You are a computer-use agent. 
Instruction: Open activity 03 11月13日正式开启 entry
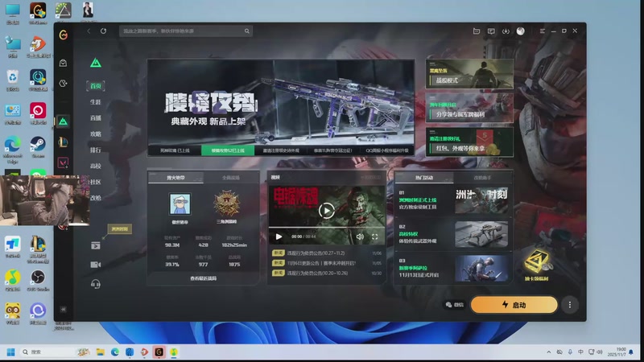pyautogui.click(x=453, y=269)
